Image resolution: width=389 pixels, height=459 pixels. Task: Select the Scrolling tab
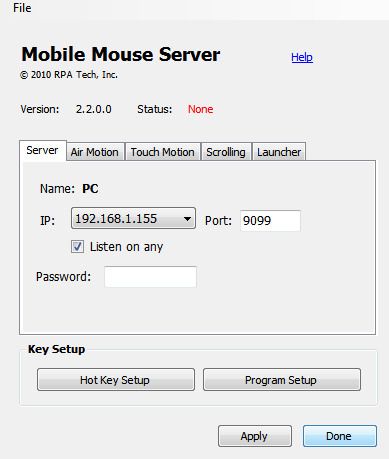click(x=226, y=152)
